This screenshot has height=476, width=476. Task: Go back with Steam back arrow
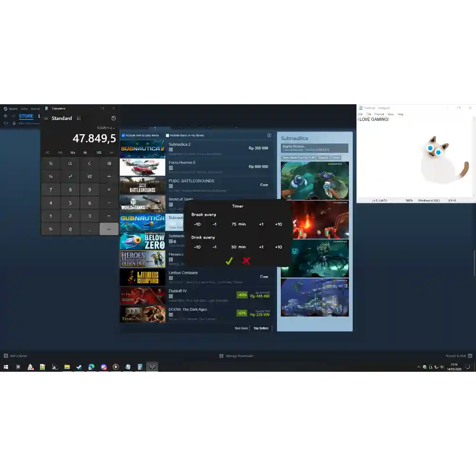point(5,116)
